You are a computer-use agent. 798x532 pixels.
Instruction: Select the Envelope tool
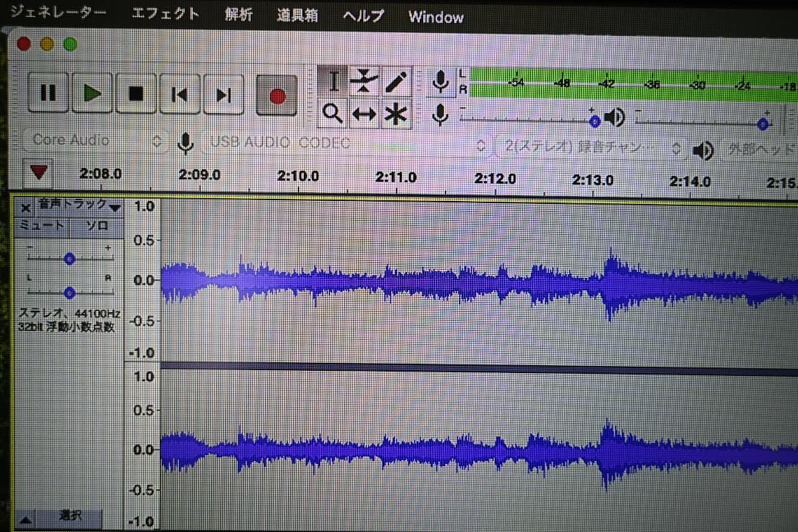pyautogui.click(x=364, y=81)
